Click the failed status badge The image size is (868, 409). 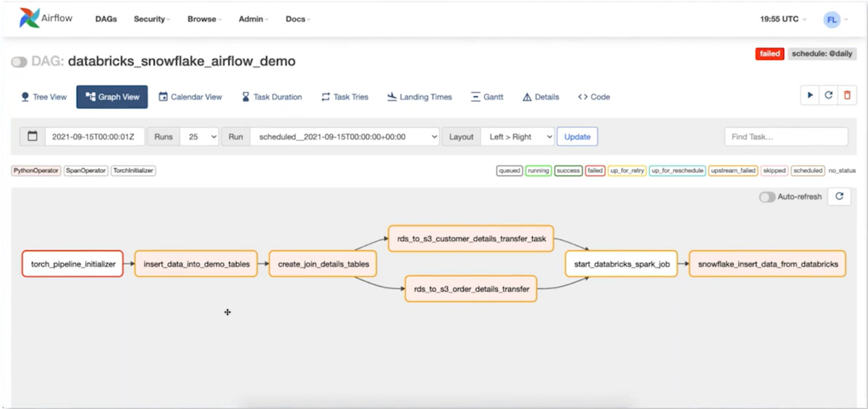(770, 54)
